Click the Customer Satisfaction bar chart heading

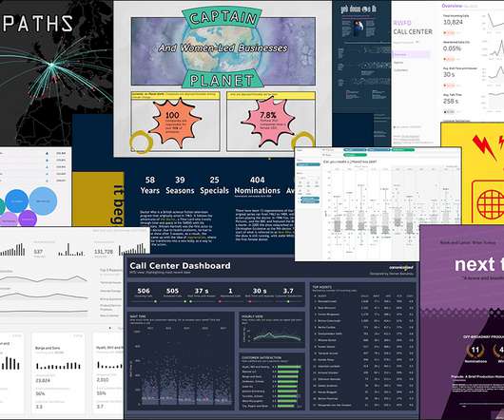click(262, 357)
